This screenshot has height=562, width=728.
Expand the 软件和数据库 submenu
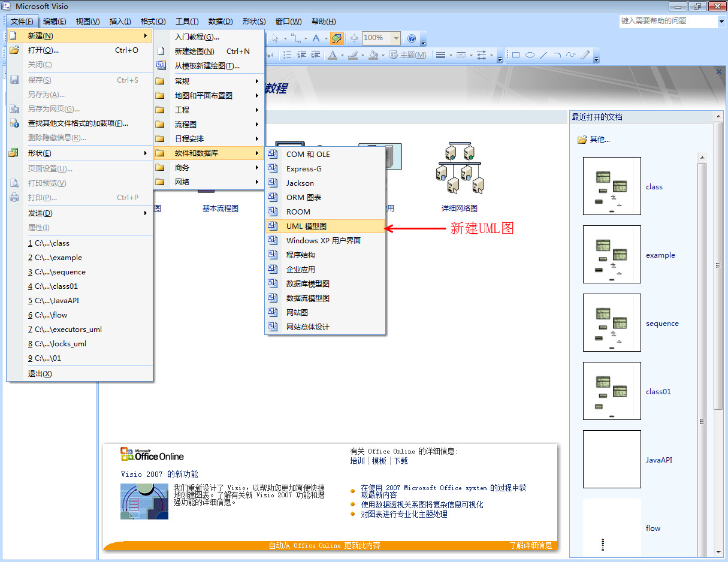click(x=198, y=153)
